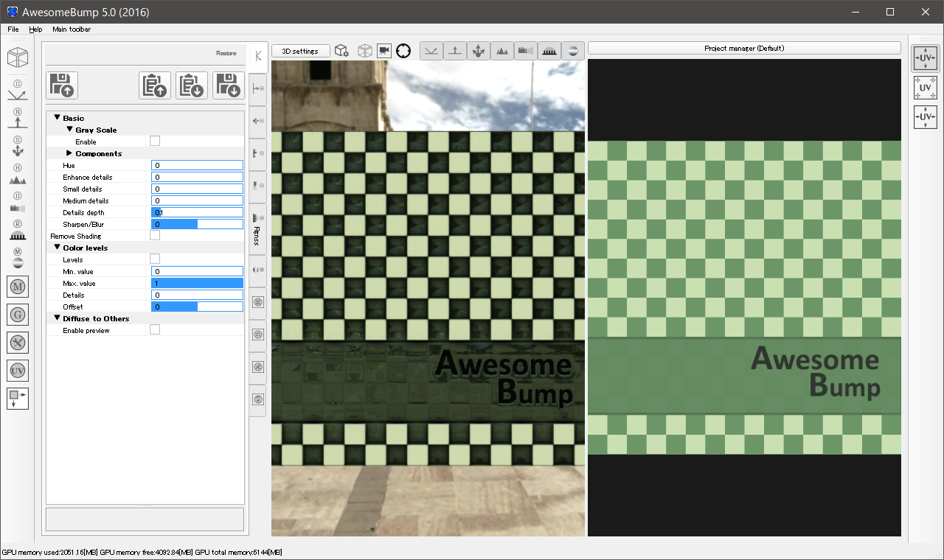Image resolution: width=944 pixels, height=560 pixels.
Task: Click the cube with gear icon beside 3D settings
Action: pos(341,50)
